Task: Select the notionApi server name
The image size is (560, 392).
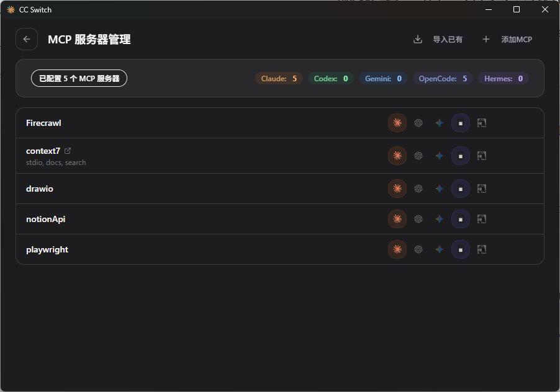Action: pos(46,219)
